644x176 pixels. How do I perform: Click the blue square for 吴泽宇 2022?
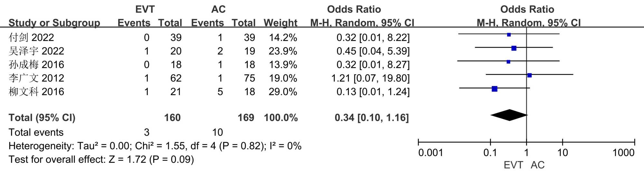click(514, 48)
